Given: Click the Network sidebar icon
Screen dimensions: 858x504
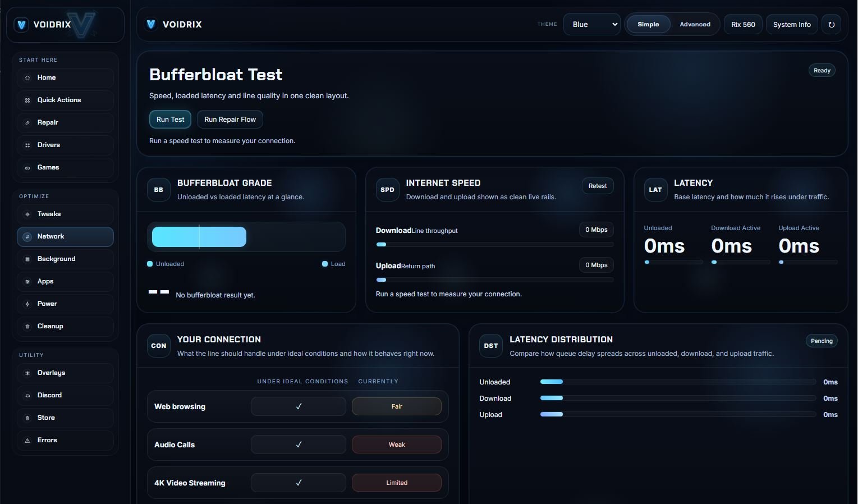Looking at the screenshot, I should pyautogui.click(x=27, y=237).
